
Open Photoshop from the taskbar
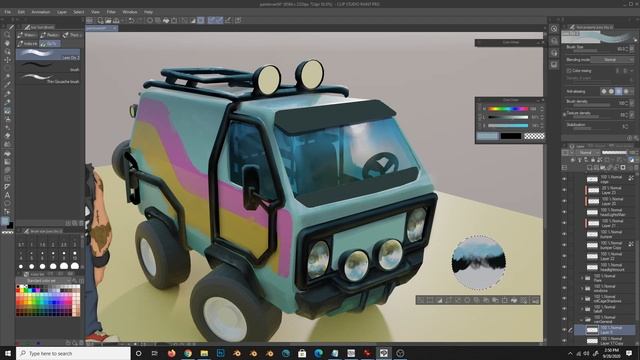click(x=220, y=353)
